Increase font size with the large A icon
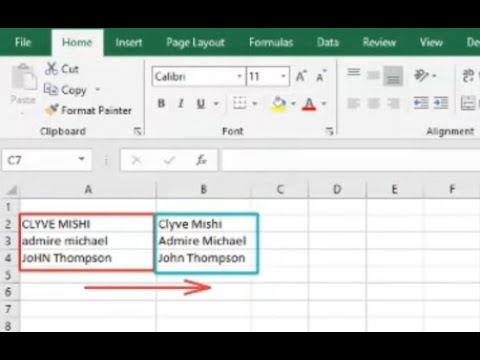The width and height of the screenshot is (480, 360). coord(301,76)
